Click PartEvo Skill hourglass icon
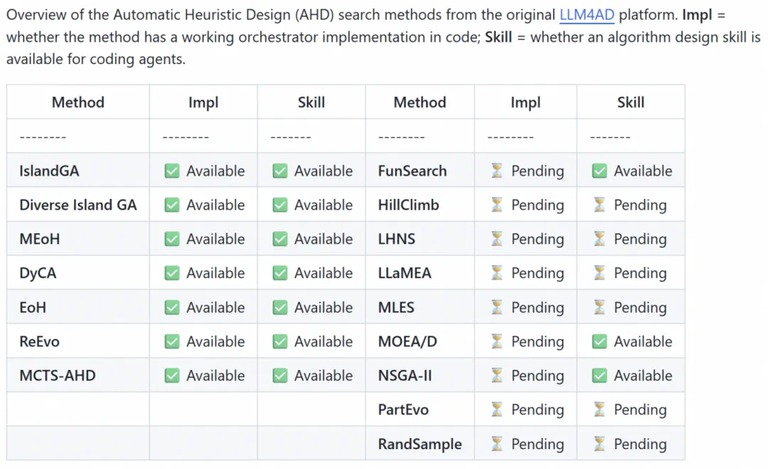 coord(600,409)
